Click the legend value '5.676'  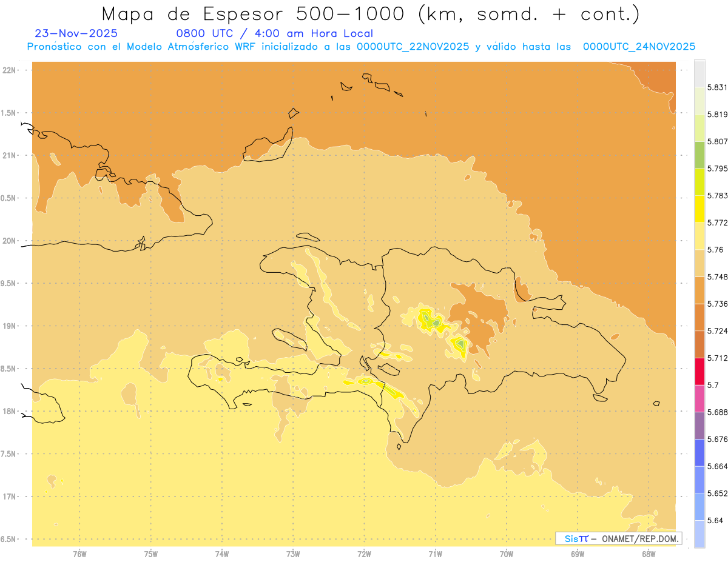point(717,439)
